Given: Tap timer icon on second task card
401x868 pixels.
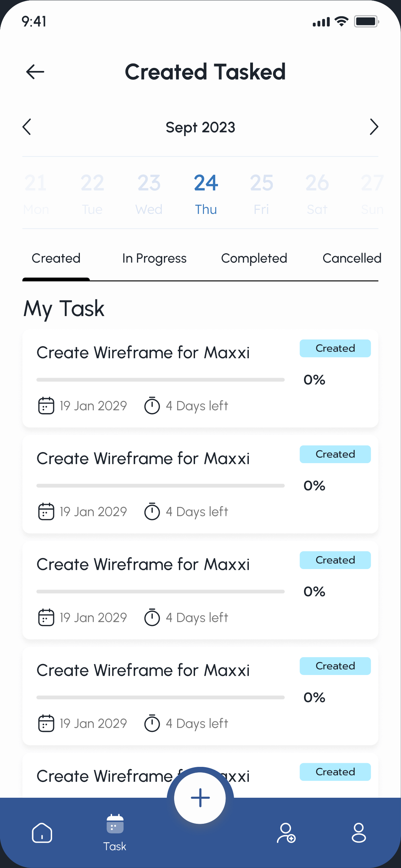Looking at the screenshot, I should point(152,511).
